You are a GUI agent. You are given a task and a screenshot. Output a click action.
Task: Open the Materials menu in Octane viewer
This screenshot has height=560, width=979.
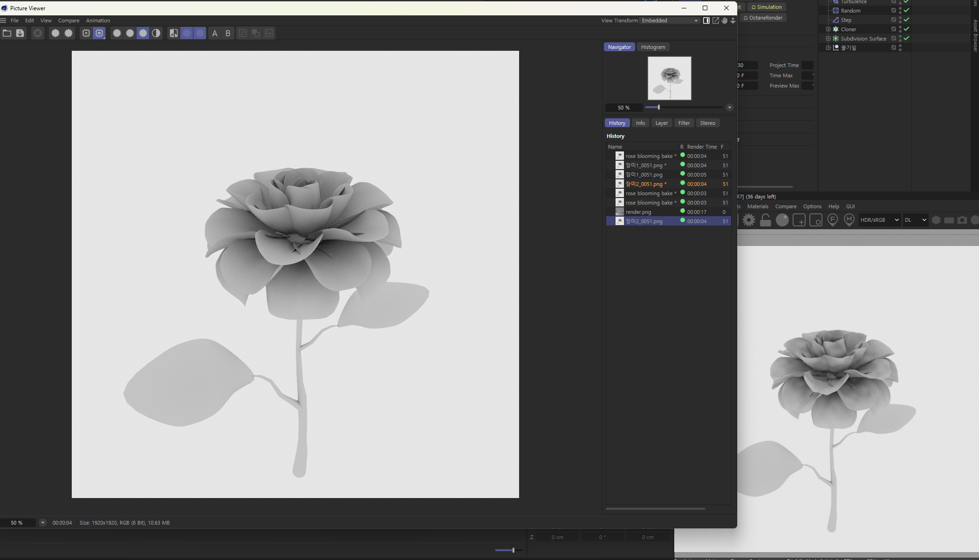(x=758, y=206)
